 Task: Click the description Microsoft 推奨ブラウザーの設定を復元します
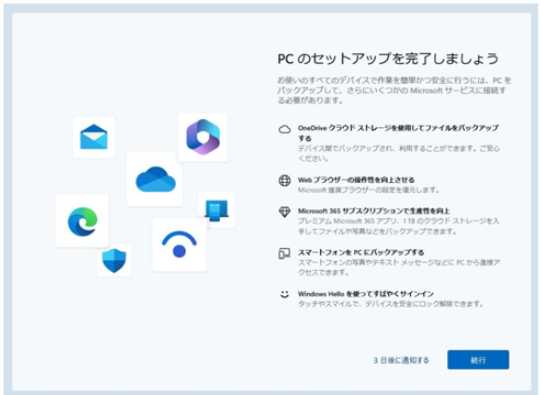click(x=368, y=190)
